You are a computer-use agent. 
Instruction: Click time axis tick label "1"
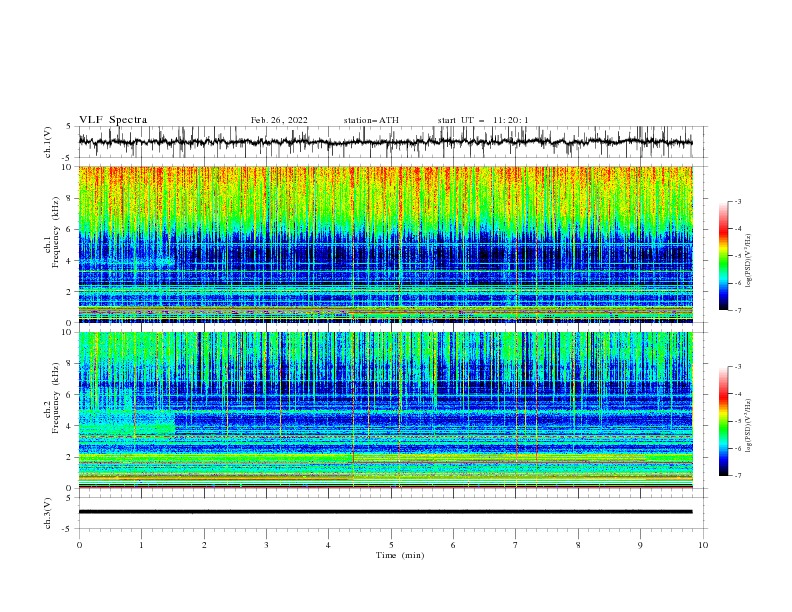click(141, 545)
